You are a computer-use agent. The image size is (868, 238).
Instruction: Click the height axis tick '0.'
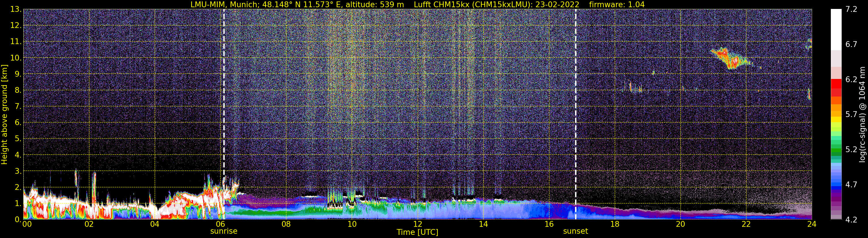pos(18,220)
